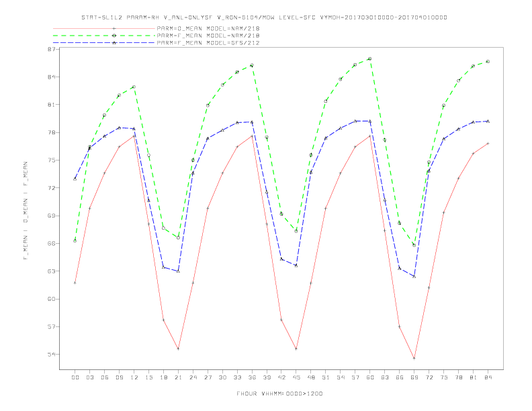The height and width of the screenshot is (411, 532).
Task: Click the chart title starting with STAT=SL1L2
Action: pos(264,17)
